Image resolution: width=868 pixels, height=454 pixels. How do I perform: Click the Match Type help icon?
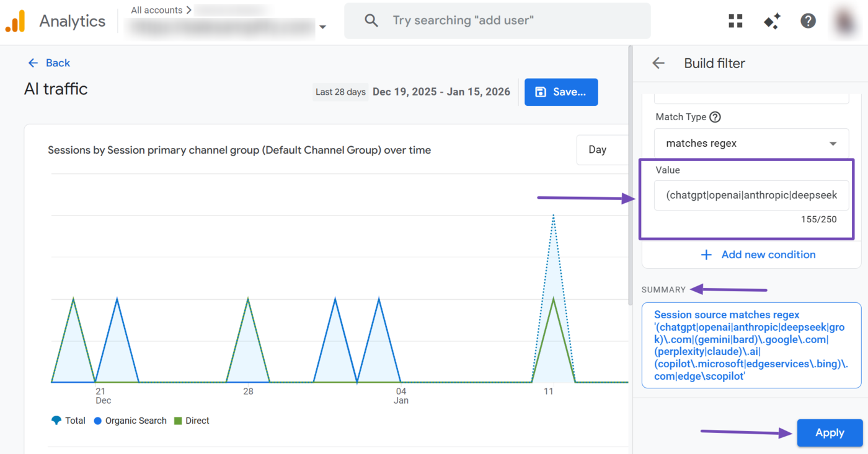coord(715,117)
